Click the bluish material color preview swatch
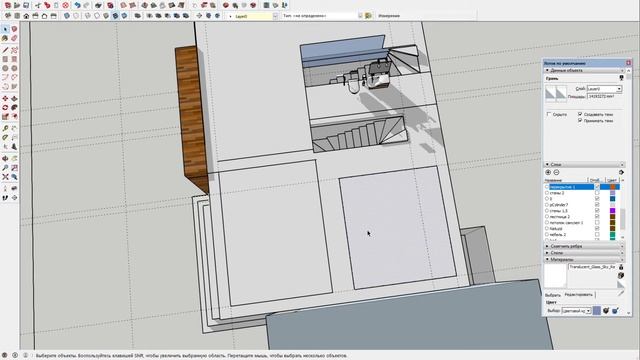Viewport: 640px width, 360px height. pyautogui.click(x=597, y=311)
